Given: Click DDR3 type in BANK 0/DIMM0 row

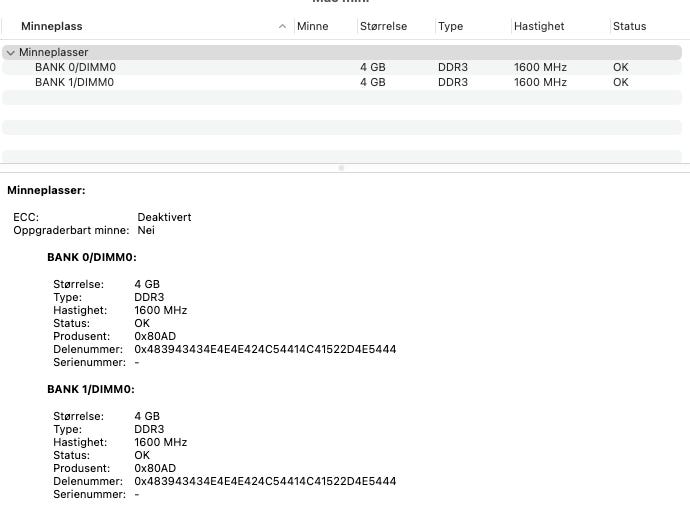Looking at the screenshot, I should point(453,67).
